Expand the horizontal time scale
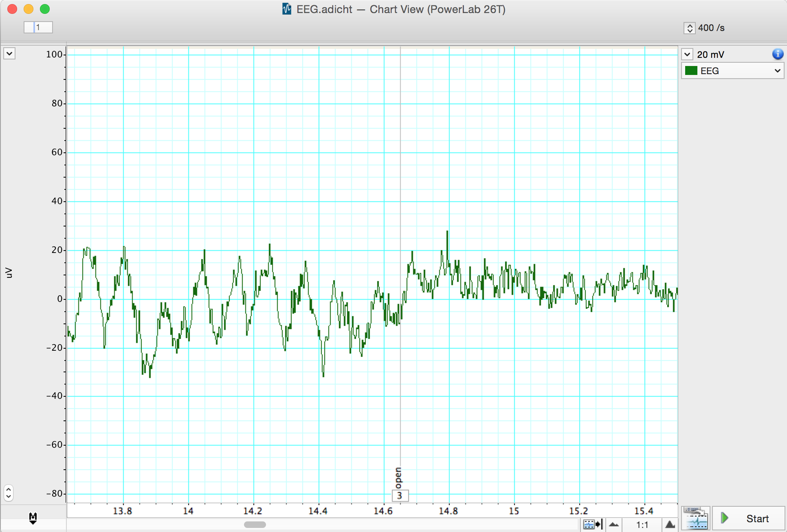The height and width of the screenshot is (532, 787). 670,524
